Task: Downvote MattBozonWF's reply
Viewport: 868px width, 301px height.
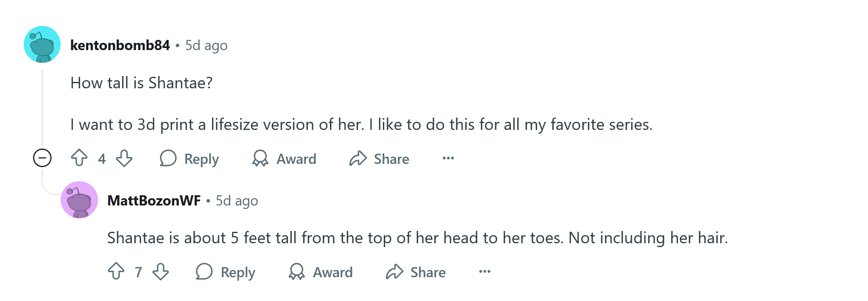Action: point(161,272)
